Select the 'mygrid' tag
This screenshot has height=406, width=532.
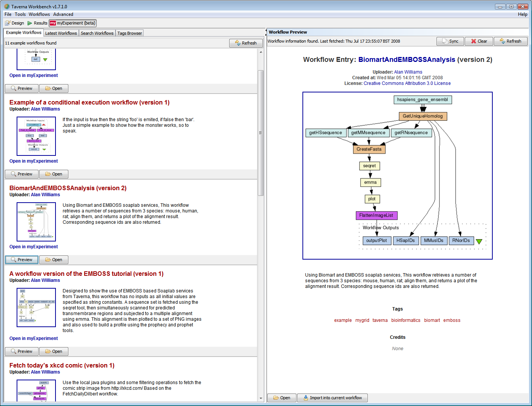[362, 320]
